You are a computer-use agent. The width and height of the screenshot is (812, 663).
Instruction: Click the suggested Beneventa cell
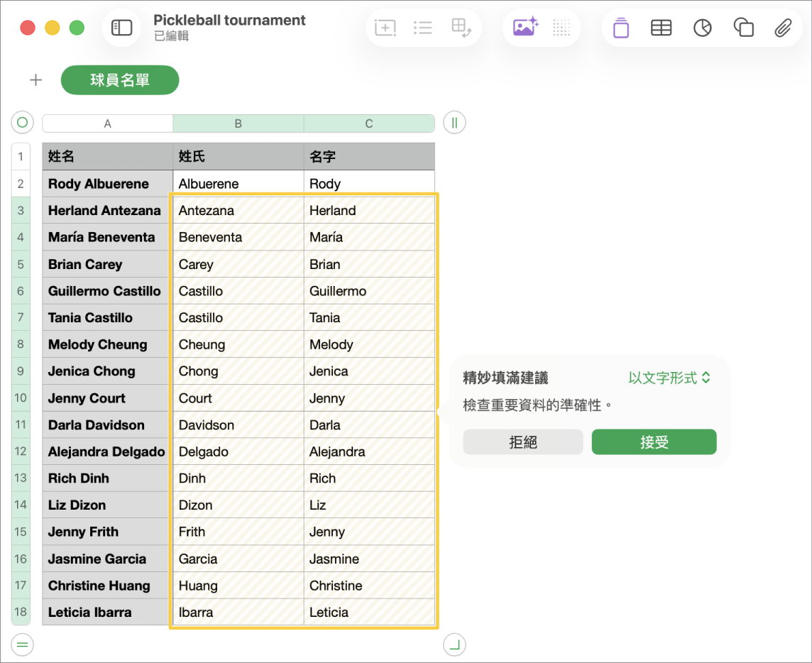238,237
